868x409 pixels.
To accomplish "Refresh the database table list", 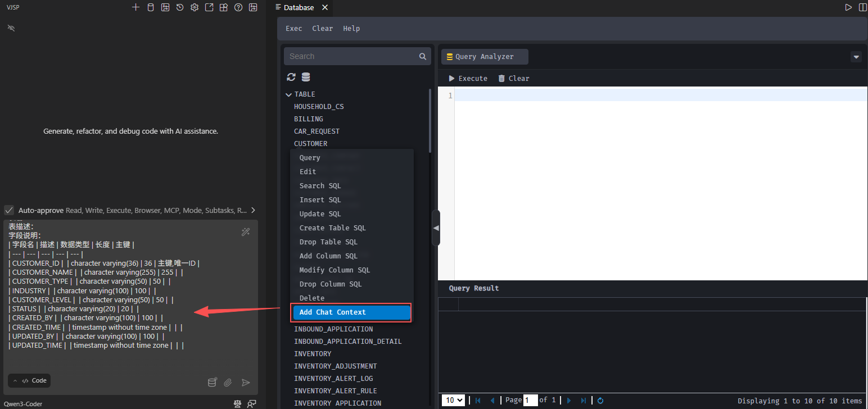I will [291, 78].
